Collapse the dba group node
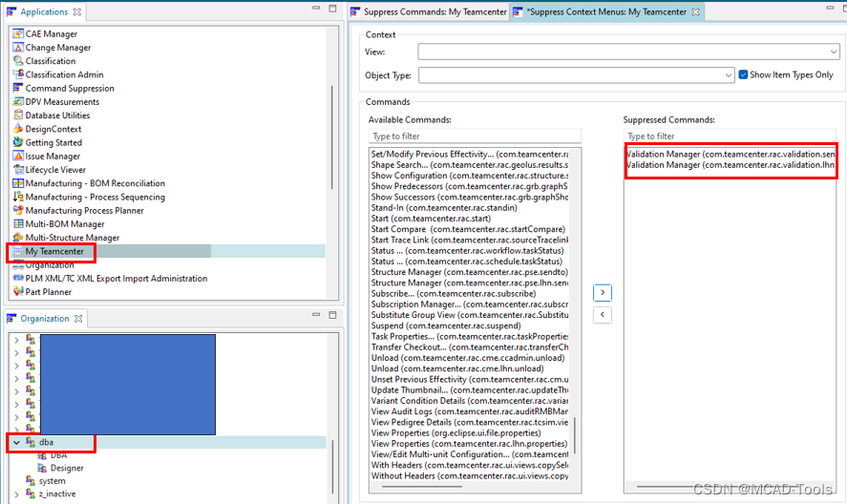847x504 pixels. tap(16, 442)
